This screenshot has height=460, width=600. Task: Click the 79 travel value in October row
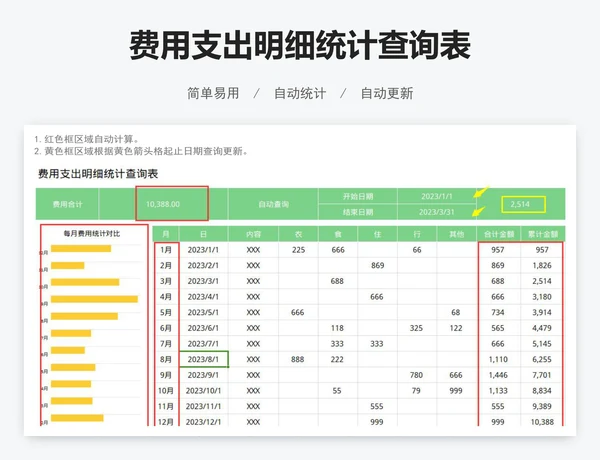coord(416,391)
